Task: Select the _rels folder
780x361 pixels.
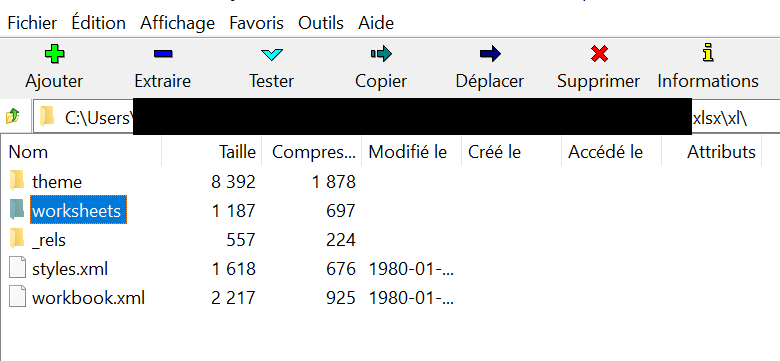Action: (x=49, y=240)
